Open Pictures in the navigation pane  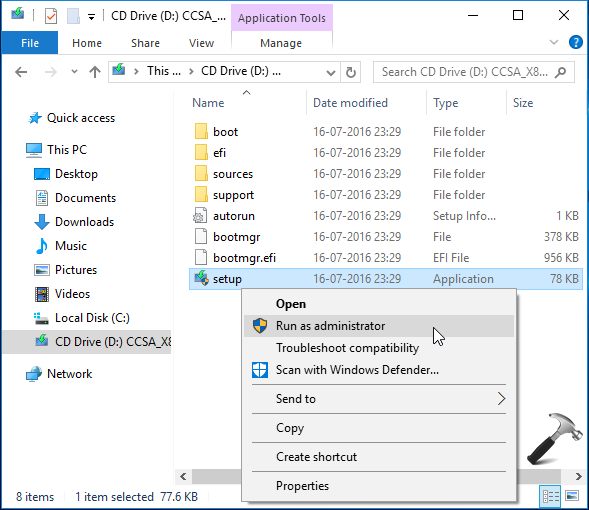(66, 270)
